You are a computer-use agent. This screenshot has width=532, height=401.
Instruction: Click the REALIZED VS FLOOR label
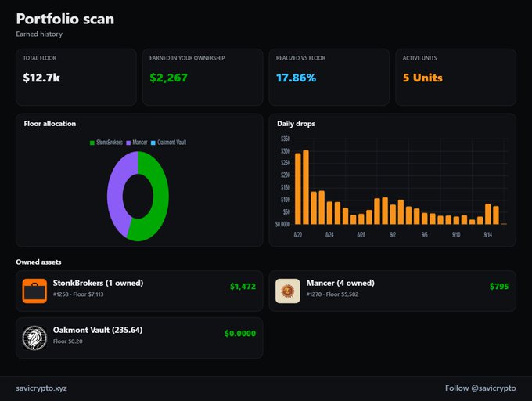pyautogui.click(x=300, y=58)
